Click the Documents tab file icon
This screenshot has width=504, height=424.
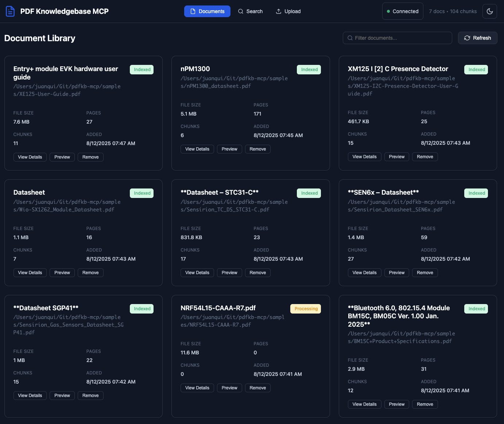point(193,11)
